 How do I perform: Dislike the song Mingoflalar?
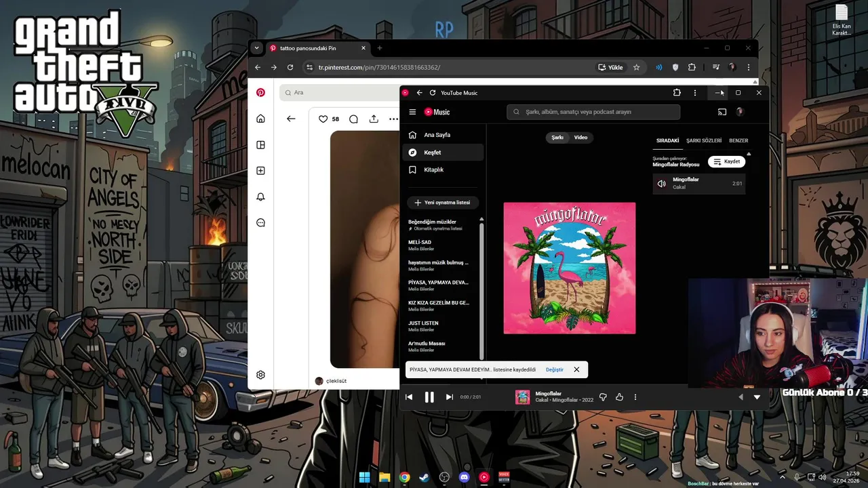(x=603, y=397)
